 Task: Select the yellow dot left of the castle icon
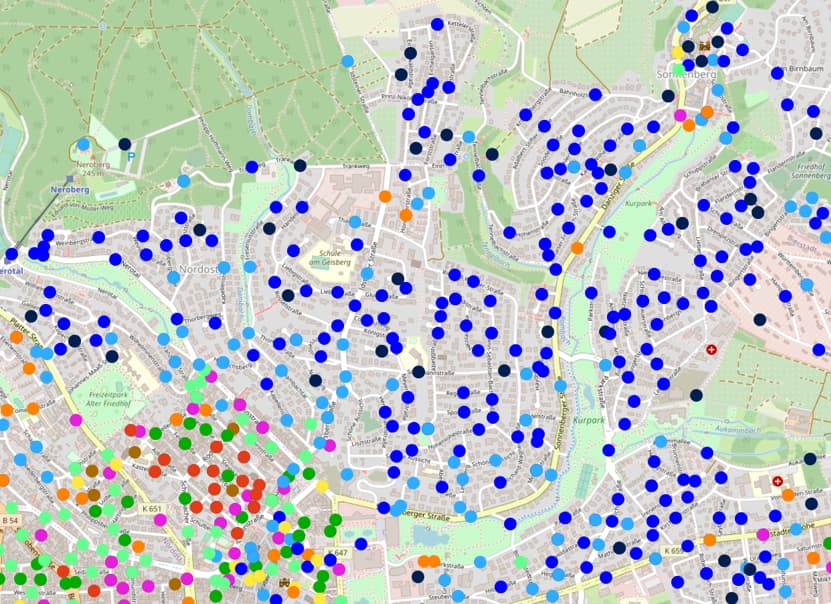click(x=677, y=51)
